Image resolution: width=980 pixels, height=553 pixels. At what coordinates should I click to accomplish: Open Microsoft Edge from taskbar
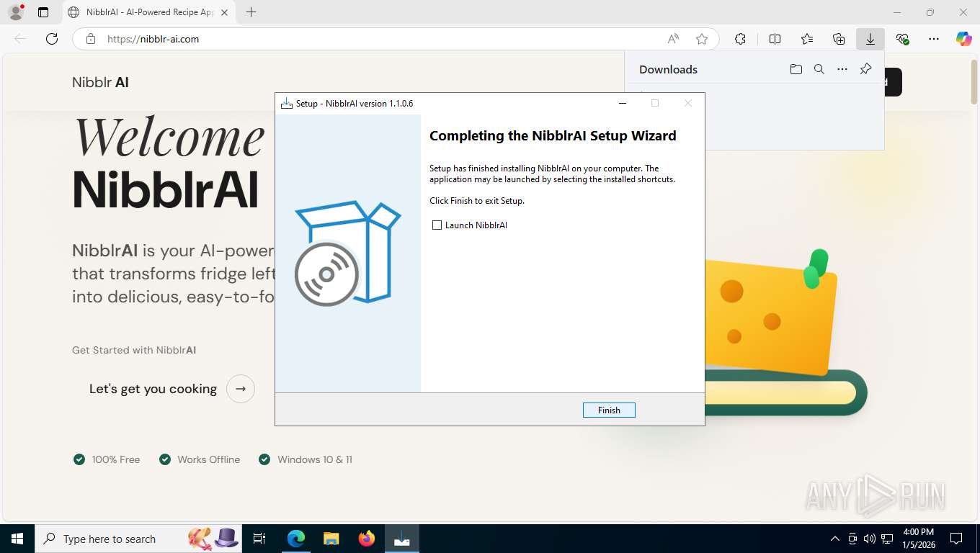pos(296,539)
